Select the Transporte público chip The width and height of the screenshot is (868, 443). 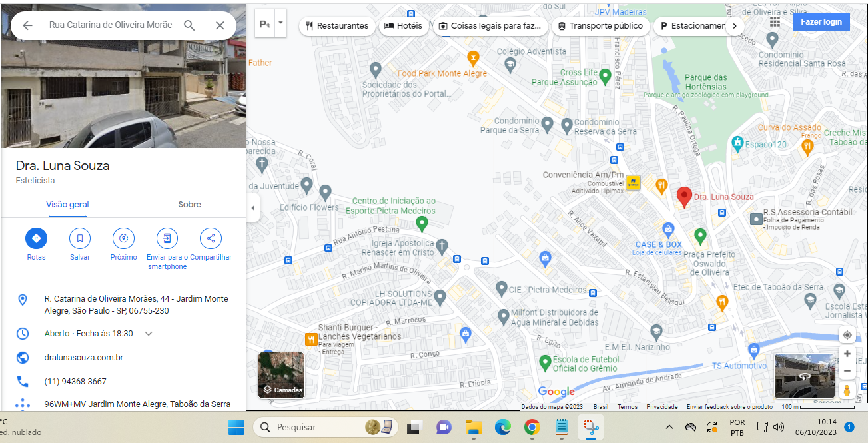point(600,26)
